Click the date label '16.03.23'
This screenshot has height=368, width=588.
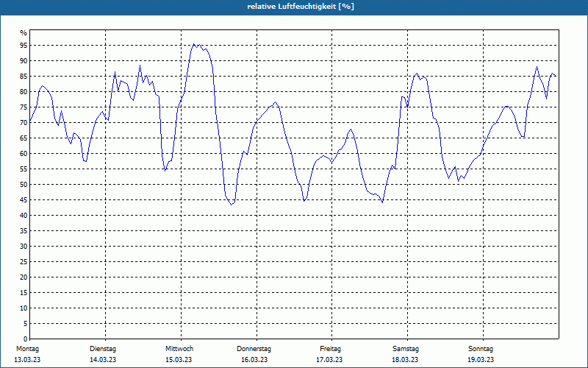coord(254,360)
